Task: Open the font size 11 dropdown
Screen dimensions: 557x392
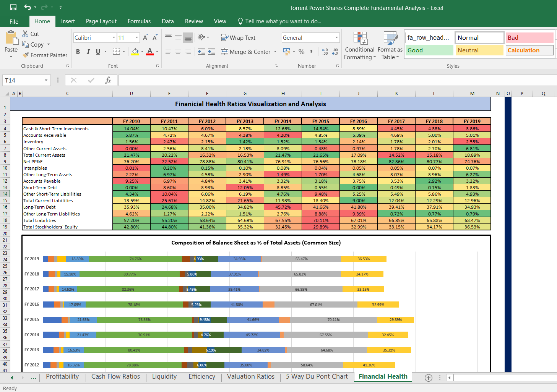Action: coord(137,37)
